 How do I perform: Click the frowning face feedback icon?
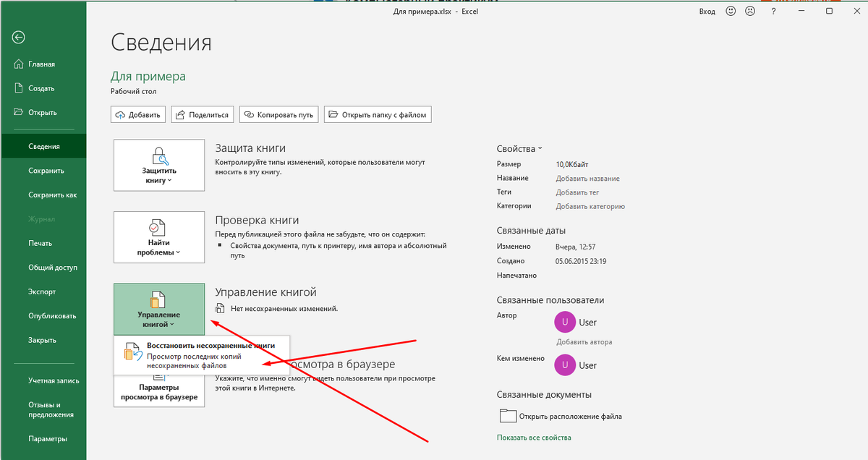point(751,12)
